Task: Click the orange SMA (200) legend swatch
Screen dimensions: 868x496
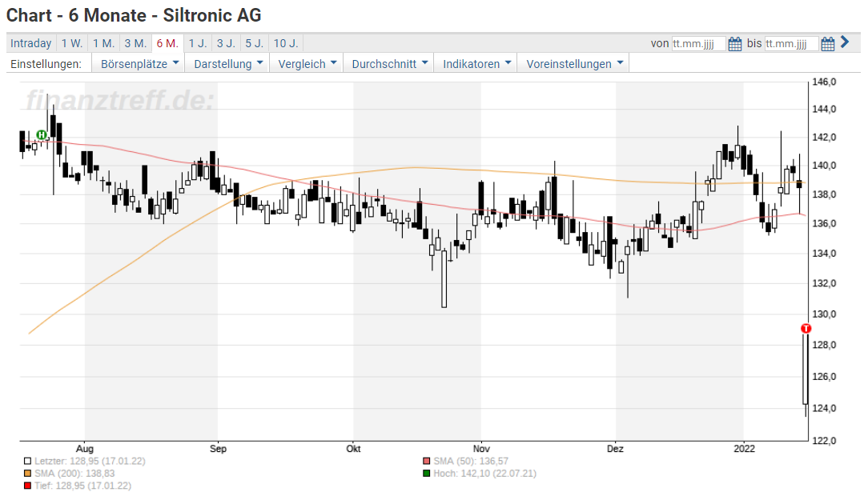Action: click(28, 474)
